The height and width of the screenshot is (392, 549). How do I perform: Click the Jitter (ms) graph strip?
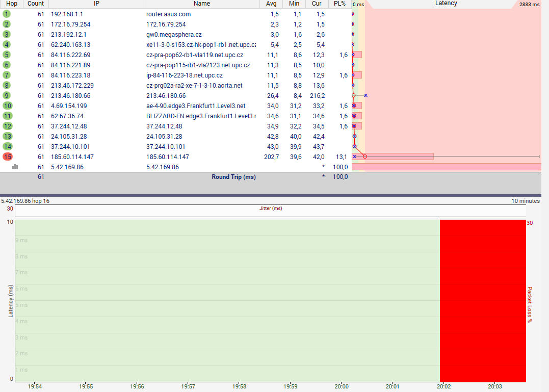tap(270, 211)
